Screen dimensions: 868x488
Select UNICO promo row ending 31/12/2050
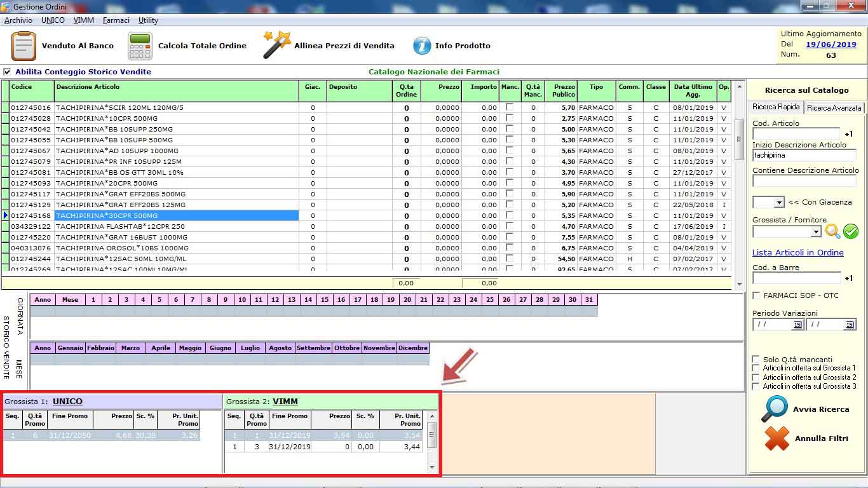(x=102, y=435)
